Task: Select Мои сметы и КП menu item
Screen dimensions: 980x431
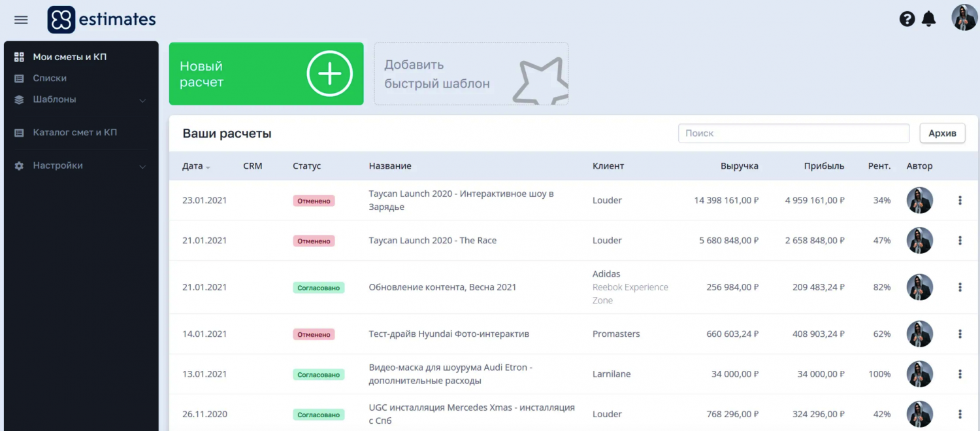Action: (x=69, y=57)
